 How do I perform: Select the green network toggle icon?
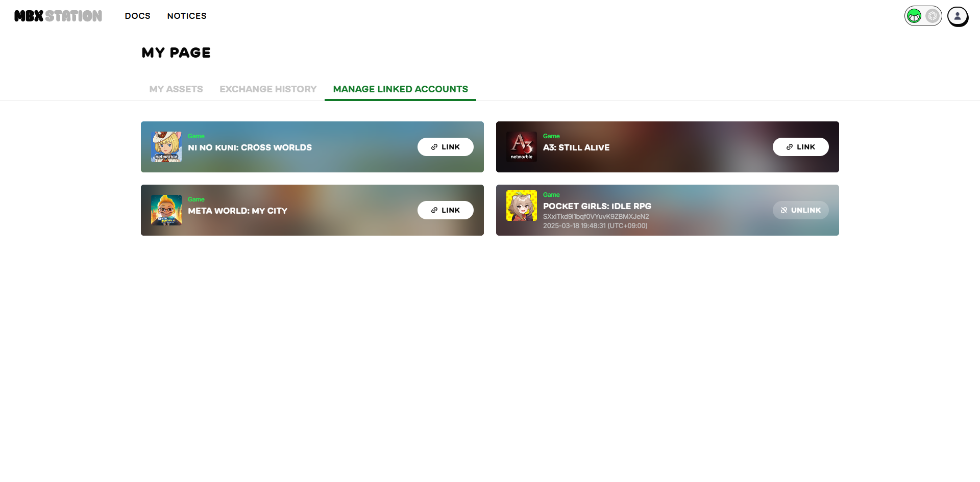click(914, 16)
